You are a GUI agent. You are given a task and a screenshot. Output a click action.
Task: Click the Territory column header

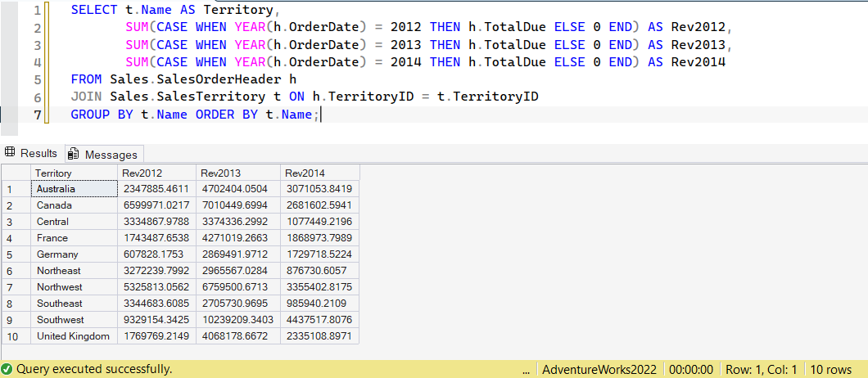74,173
